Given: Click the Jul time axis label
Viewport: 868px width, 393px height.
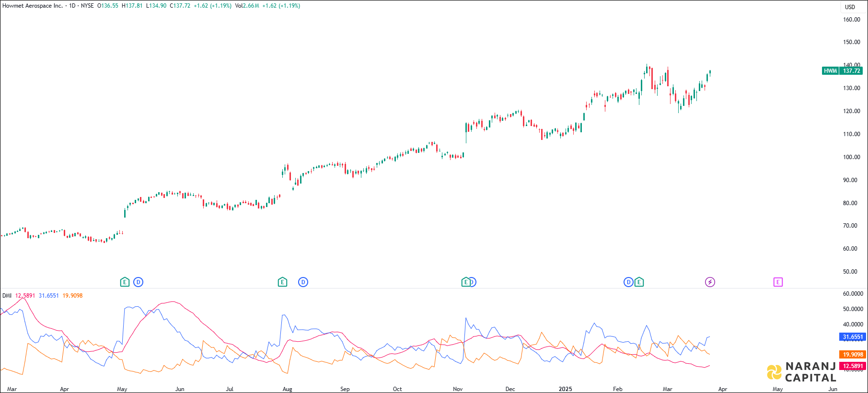Looking at the screenshot, I should (230, 389).
